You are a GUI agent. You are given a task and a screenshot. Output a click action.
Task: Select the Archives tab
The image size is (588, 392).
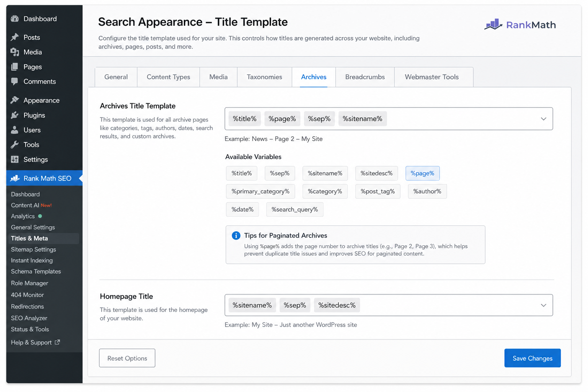[314, 77]
